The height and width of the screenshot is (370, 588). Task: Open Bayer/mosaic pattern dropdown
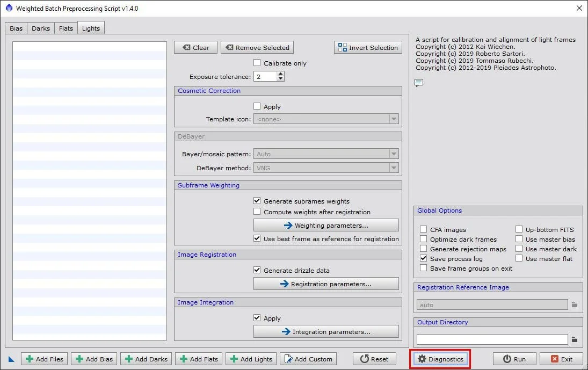pos(326,154)
